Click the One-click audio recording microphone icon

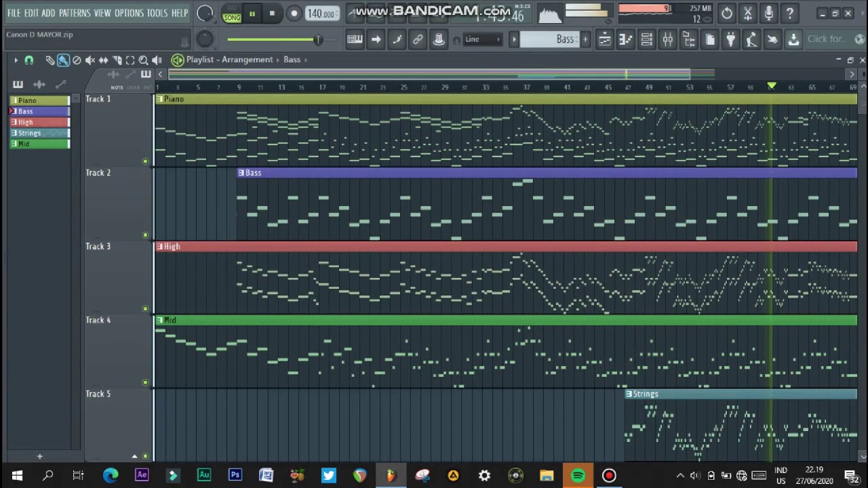point(768,13)
